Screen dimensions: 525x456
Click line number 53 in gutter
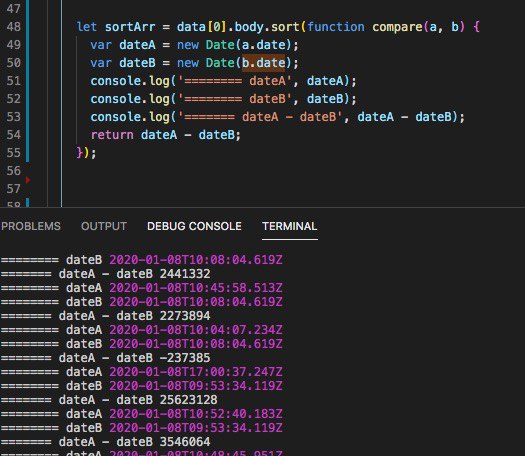point(13,117)
